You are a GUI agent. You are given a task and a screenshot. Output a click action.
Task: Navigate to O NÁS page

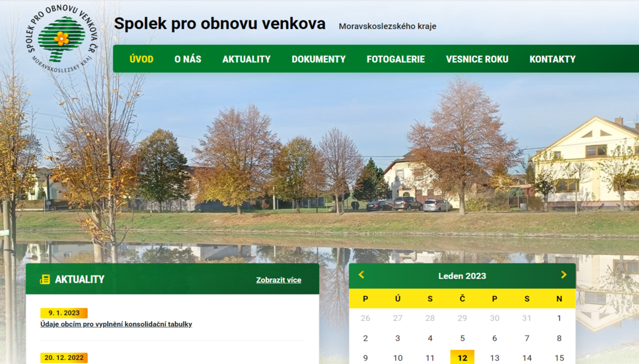pos(188,59)
